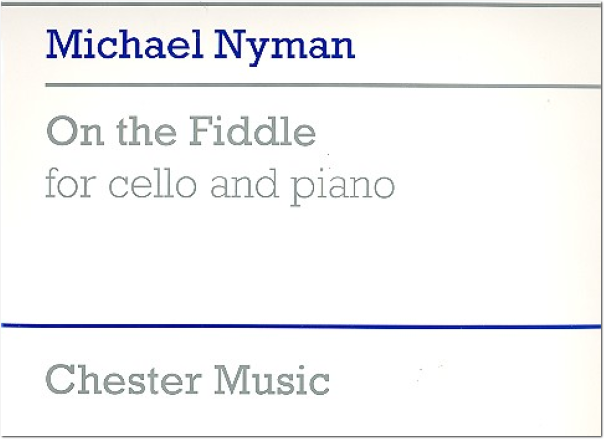This screenshot has height=439, width=604.
Task: Click the word "piano" in the subtitle
Action: 342,188
